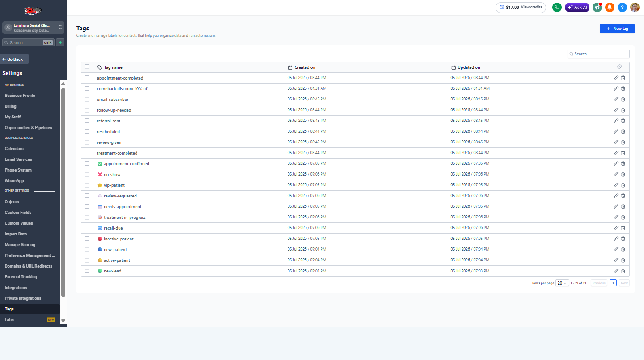Check the recall-due row checkbox
Viewport: 644px width, 360px height.
tap(87, 228)
